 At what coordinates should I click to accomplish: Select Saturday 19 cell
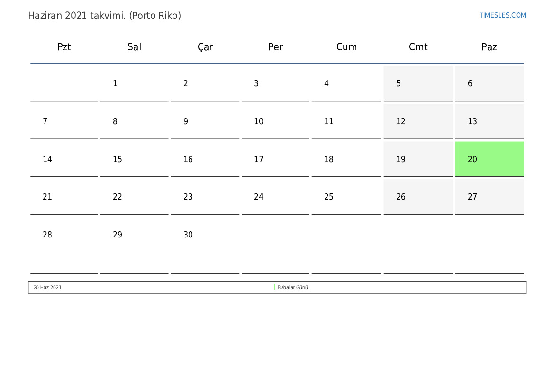(x=418, y=159)
